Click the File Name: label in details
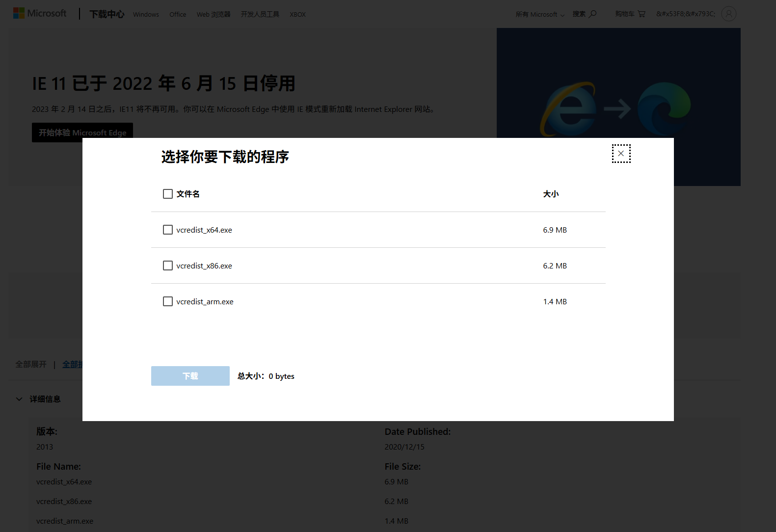 pos(58,466)
